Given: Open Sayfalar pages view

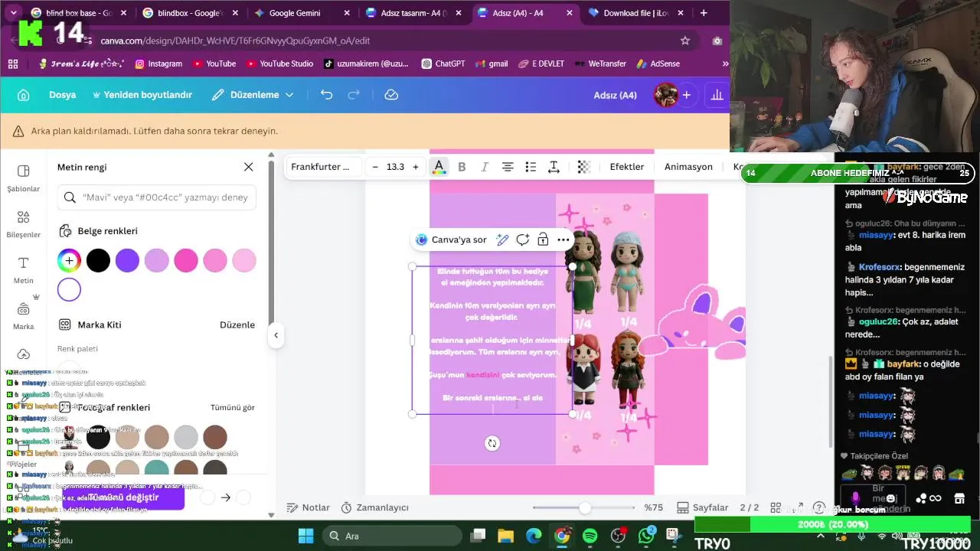Looking at the screenshot, I should tap(703, 507).
